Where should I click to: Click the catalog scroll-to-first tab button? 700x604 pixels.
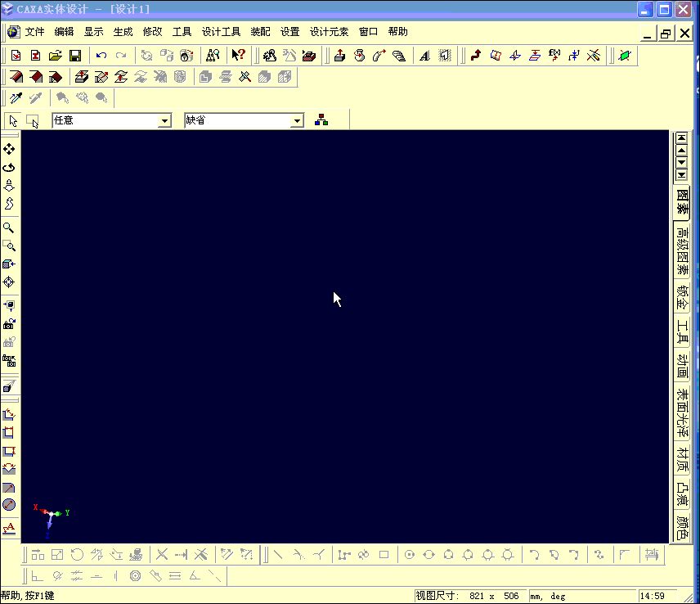[x=681, y=138]
